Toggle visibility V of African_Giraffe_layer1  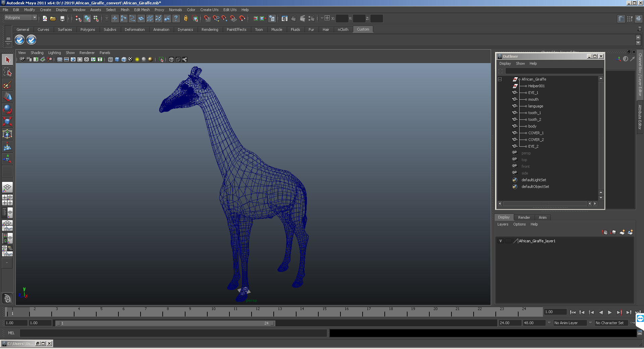[501, 241]
